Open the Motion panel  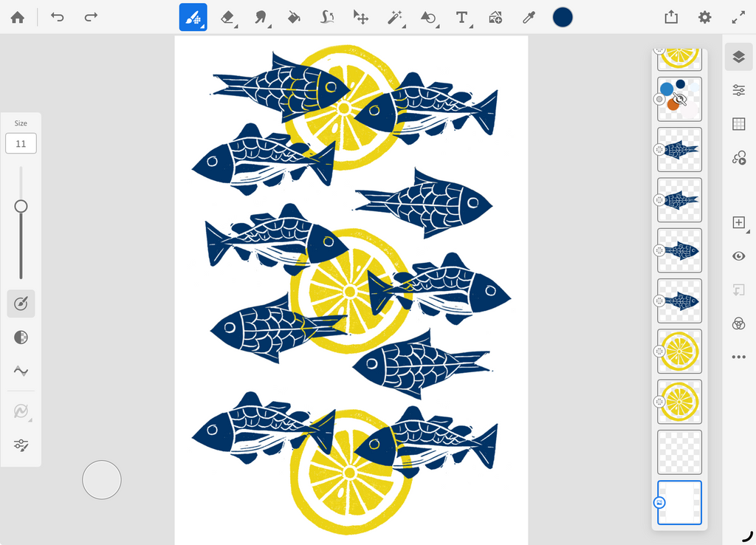click(738, 158)
